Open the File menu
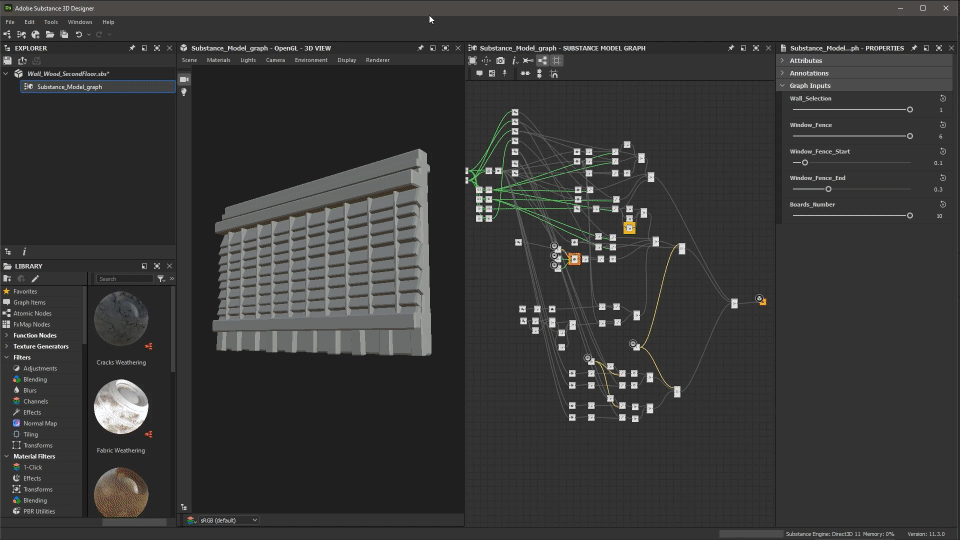The width and height of the screenshot is (960, 540). point(10,22)
